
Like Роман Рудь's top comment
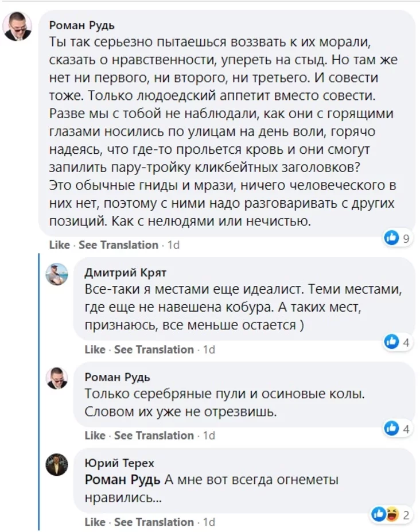59,245
